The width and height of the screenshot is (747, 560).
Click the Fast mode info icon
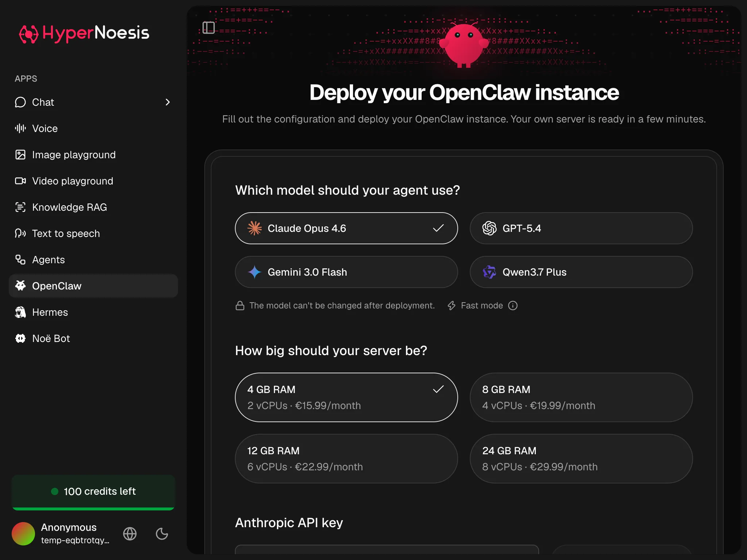[x=513, y=306]
